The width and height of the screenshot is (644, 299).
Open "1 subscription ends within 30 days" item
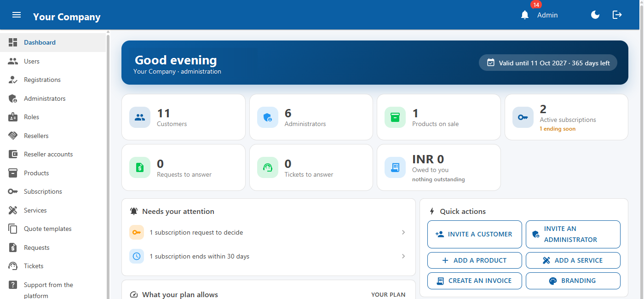[269, 256]
